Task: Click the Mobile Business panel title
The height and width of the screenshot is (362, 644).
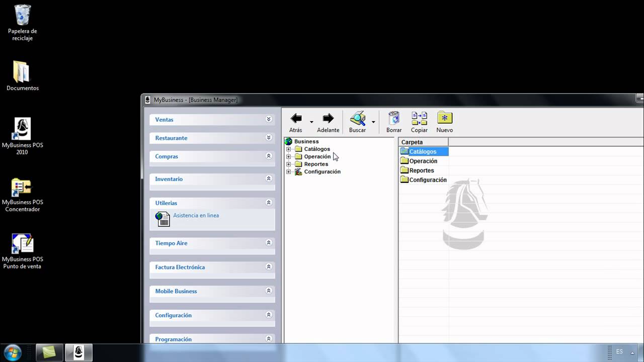Action: click(x=176, y=291)
